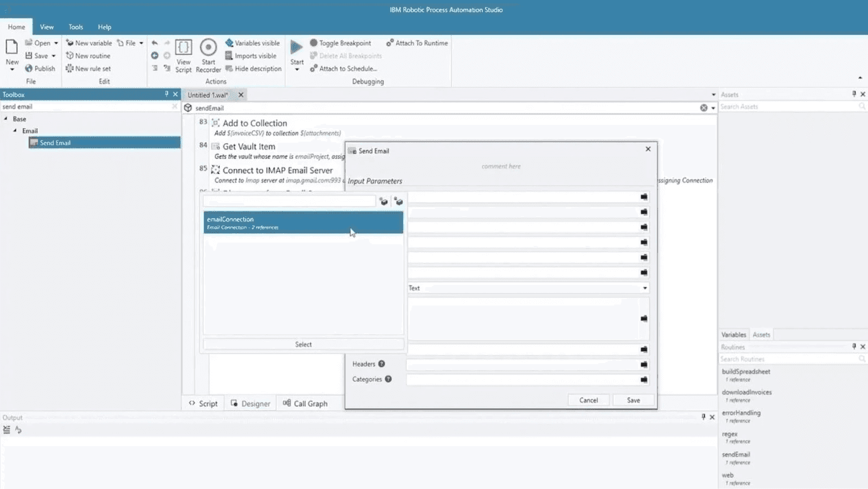Open the Start button dropdown arrow

click(x=296, y=69)
